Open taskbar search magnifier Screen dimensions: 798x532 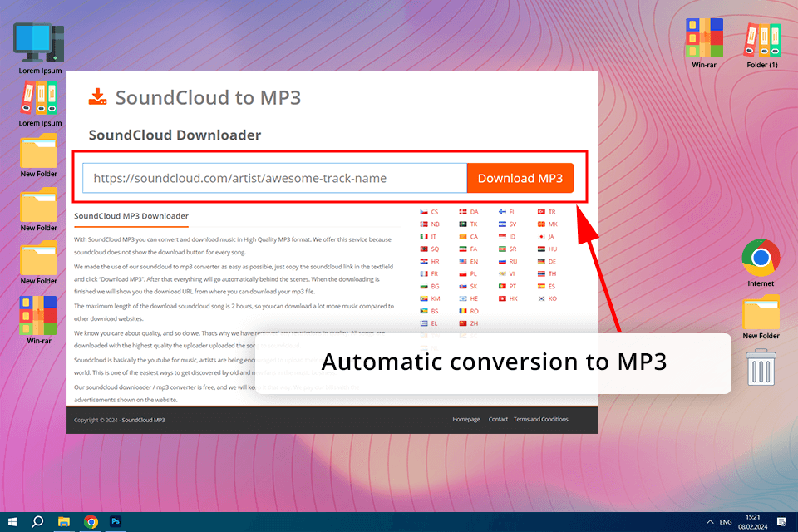pyautogui.click(x=37, y=522)
